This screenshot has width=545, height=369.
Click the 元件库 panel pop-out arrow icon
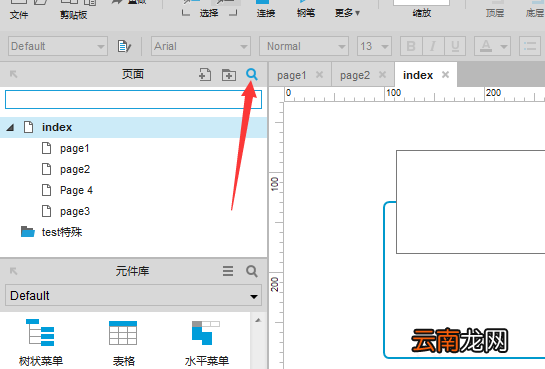click(13, 271)
